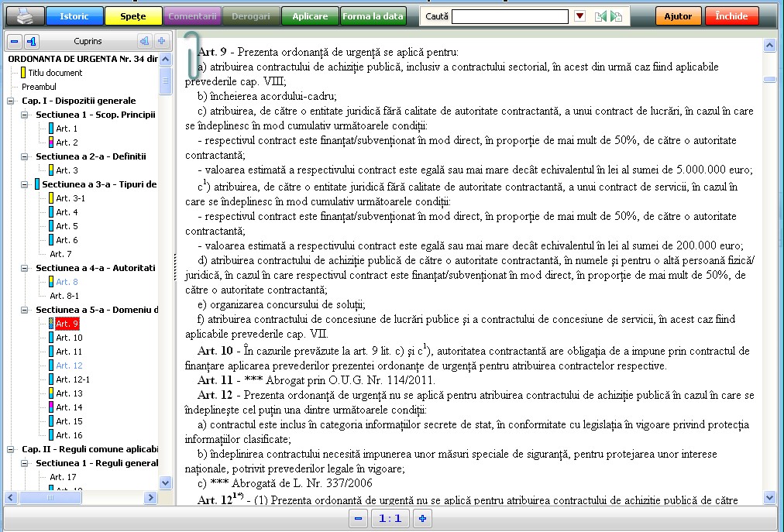The width and height of the screenshot is (784, 532).
Task: Focus the Caută search field
Action: [510, 16]
